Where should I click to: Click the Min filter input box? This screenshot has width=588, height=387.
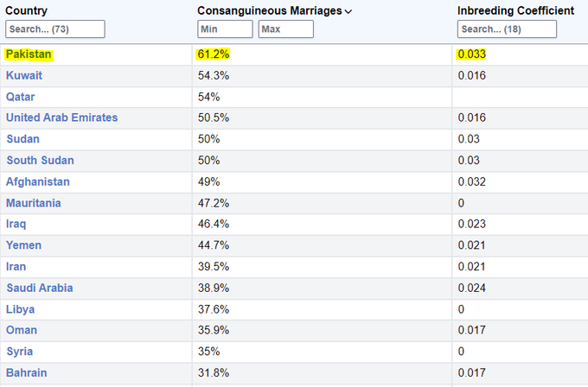coord(224,29)
